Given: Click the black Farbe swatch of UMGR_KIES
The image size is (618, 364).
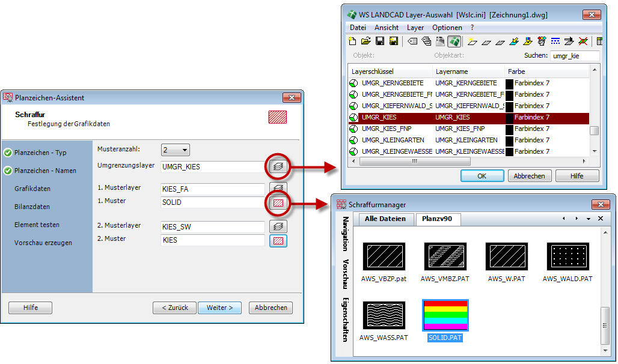Looking at the screenshot, I should point(509,117).
